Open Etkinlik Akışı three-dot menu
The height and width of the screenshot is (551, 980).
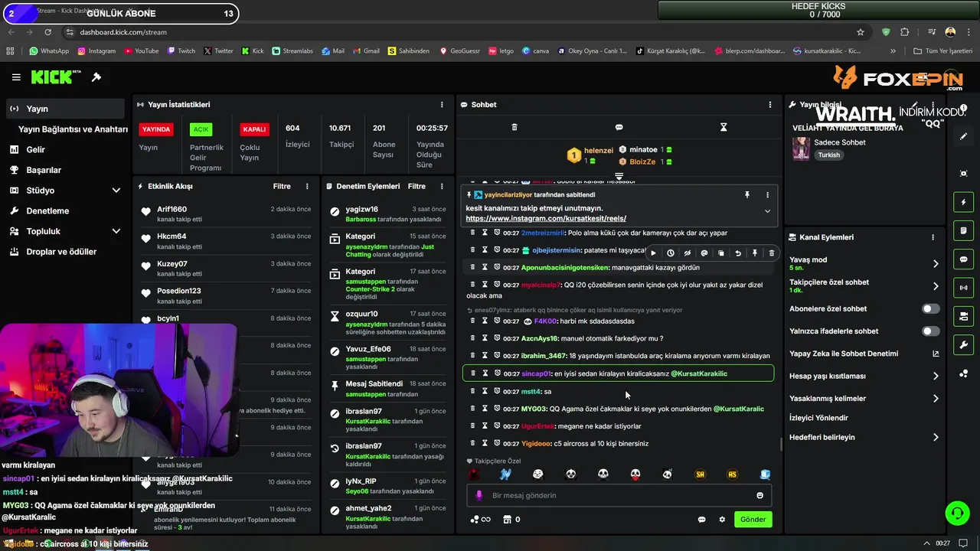307,186
